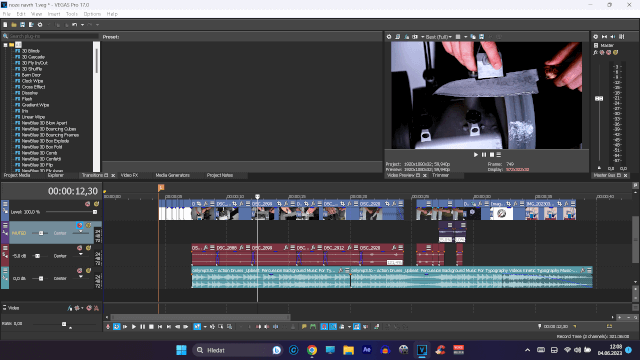Click the search plug-ins field
The width and height of the screenshot is (640, 360).
[x=53, y=36]
